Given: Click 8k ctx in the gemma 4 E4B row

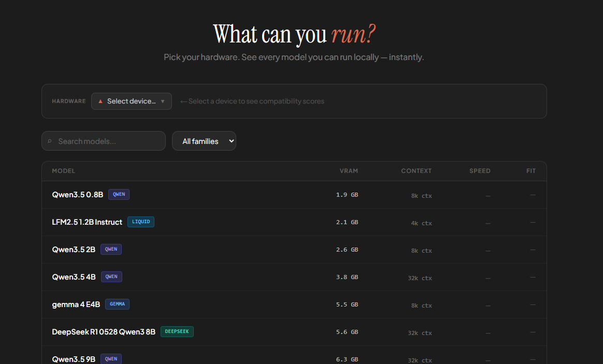Looking at the screenshot, I should [x=422, y=305].
